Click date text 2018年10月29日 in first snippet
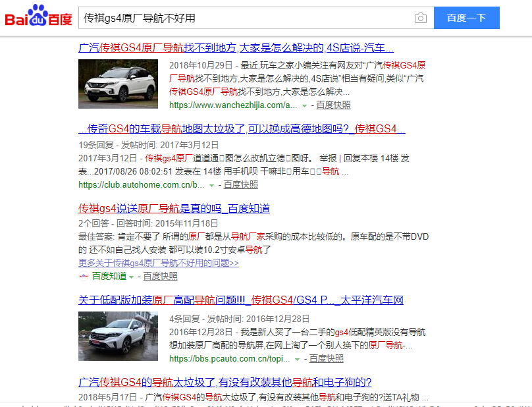532x407 pixels. click(x=201, y=65)
